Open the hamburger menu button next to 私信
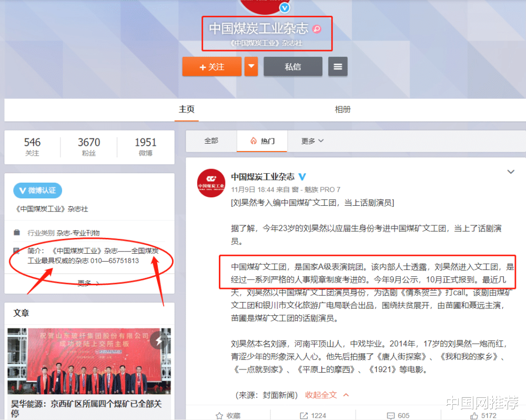The height and width of the screenshot is (420, 526). 338,66
